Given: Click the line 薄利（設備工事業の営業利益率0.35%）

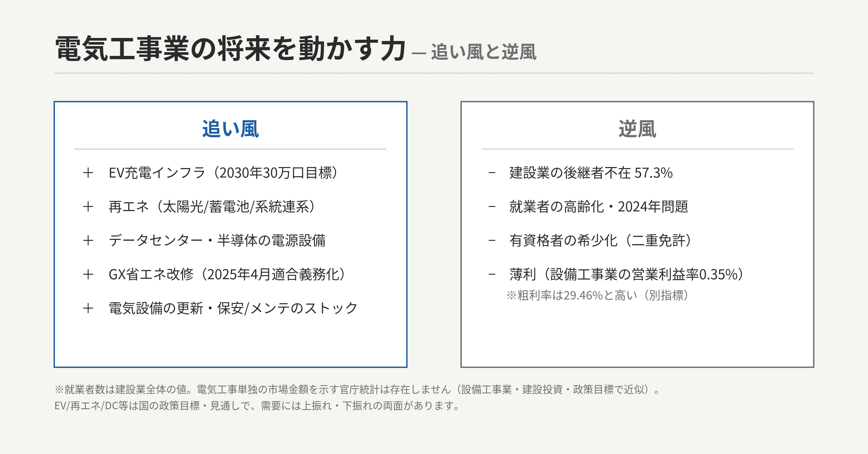Looking at the screenshot, I should 627,274.
